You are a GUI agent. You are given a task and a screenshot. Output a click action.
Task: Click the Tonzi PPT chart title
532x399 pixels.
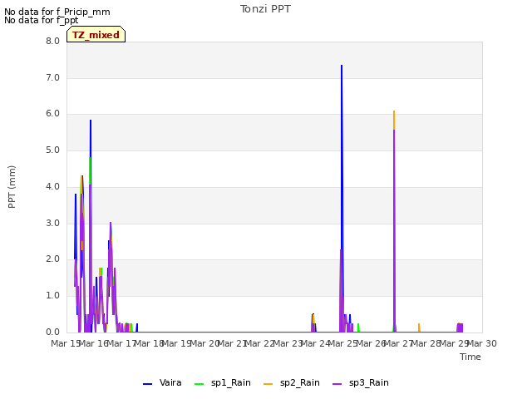coord(265,9)
